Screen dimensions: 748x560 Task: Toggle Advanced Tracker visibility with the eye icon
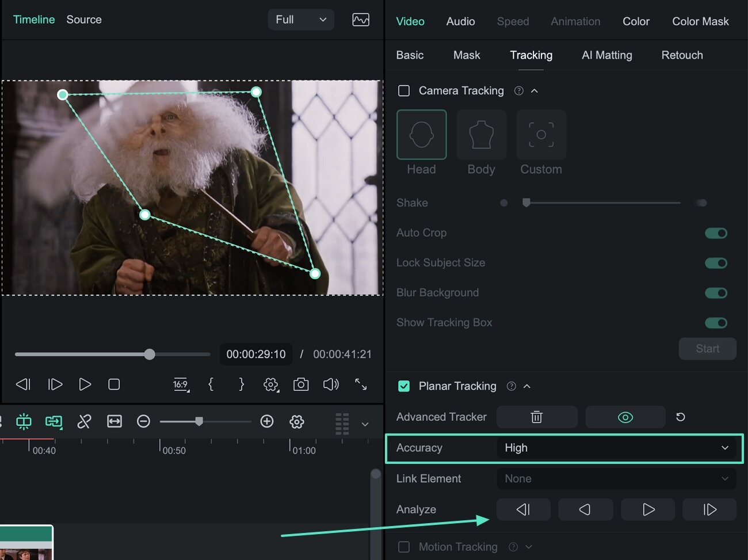click(625, 417)
